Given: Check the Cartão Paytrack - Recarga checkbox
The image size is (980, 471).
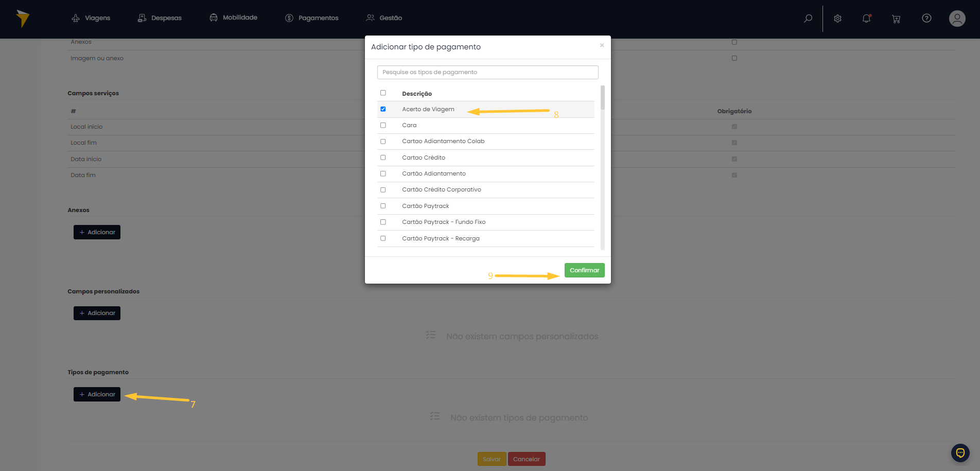Looking at the screenshot, I should pos(383,238).
